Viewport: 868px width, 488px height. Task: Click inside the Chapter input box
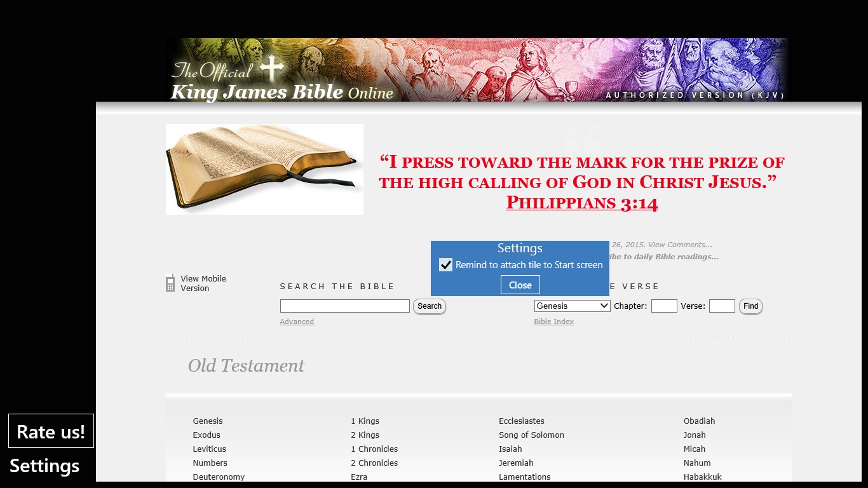[x=664, y=306]
